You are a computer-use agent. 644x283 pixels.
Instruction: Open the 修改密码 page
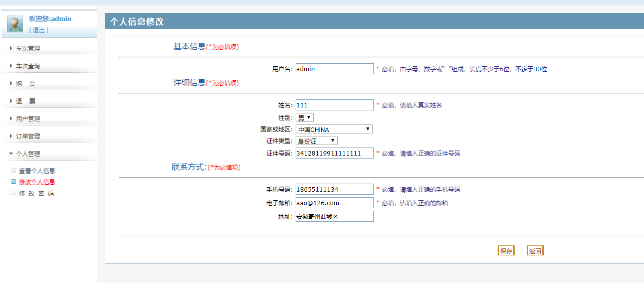[37, 194]
